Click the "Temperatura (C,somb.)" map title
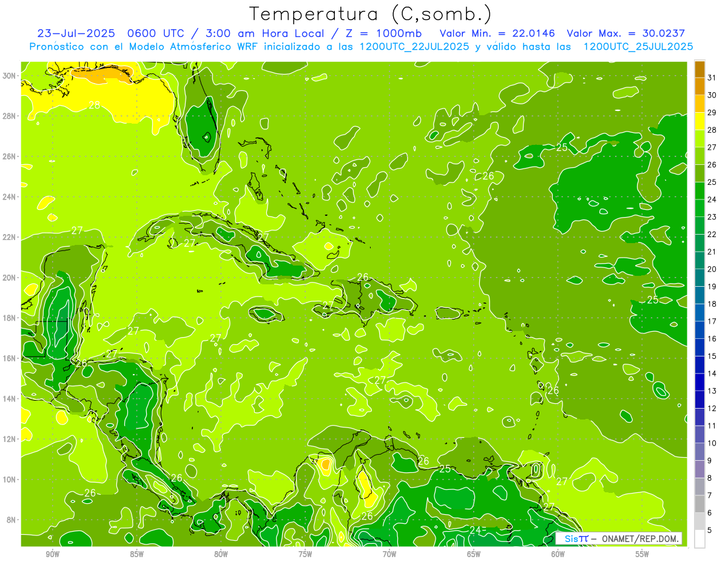Screen dimensions: 728x562 pyautogui.click(x=370, y=14)
